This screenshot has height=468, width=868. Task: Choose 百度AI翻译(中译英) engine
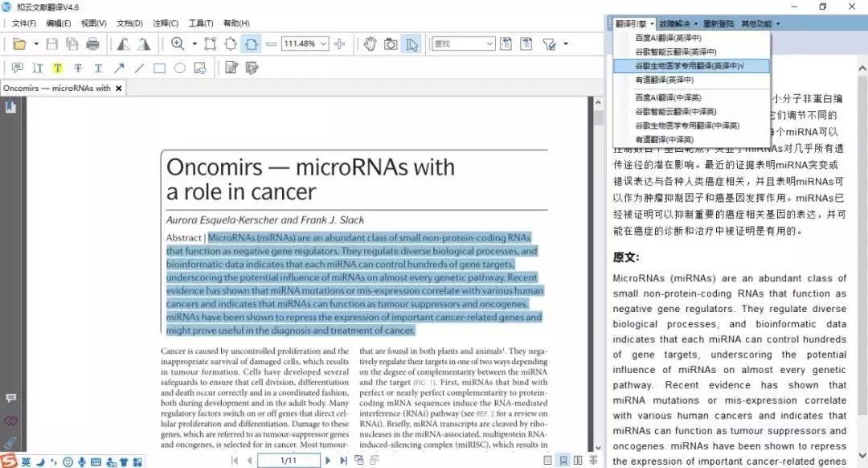point(692,97)
